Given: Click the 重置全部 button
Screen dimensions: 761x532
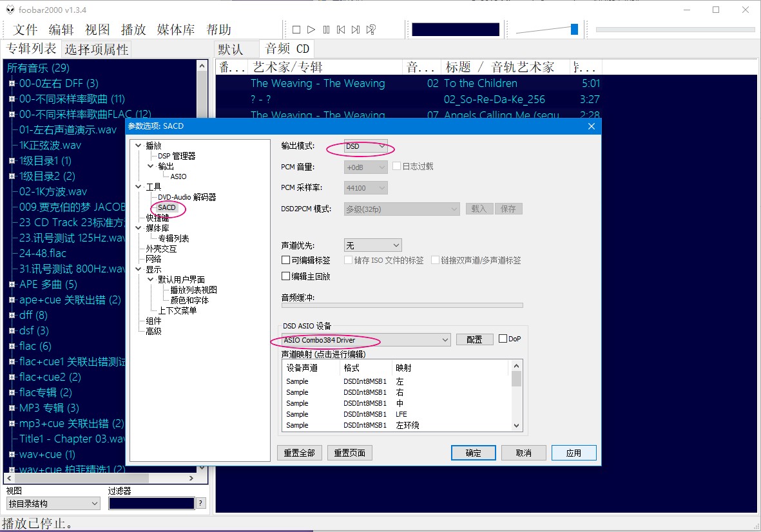Looking at the screenshot, I should coord(299,453).
